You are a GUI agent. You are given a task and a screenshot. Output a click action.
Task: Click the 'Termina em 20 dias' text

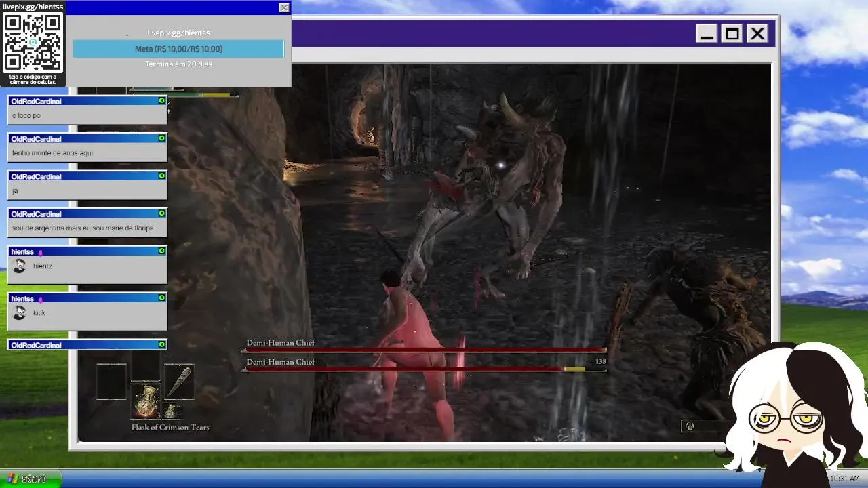178,64
